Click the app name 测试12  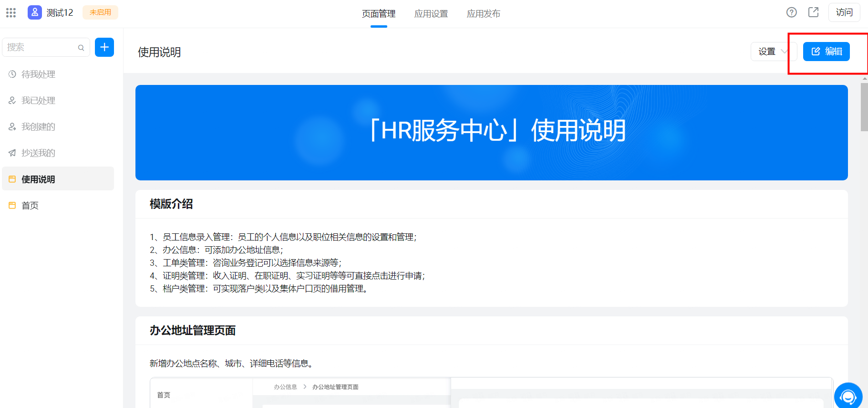60,12
